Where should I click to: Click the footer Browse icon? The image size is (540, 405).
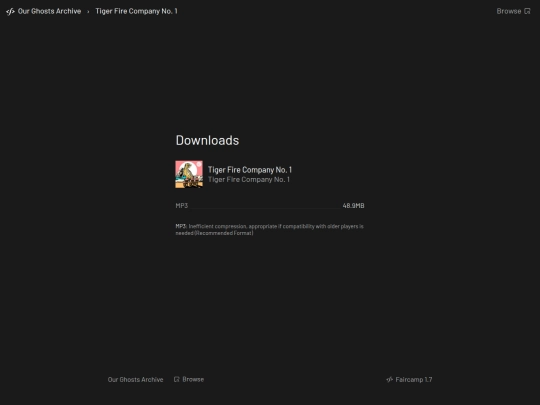click(x=177, y=379)
